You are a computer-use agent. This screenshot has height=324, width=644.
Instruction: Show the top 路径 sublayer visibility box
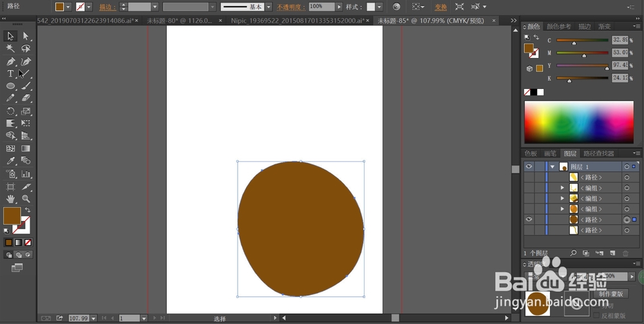pos(529,177)
